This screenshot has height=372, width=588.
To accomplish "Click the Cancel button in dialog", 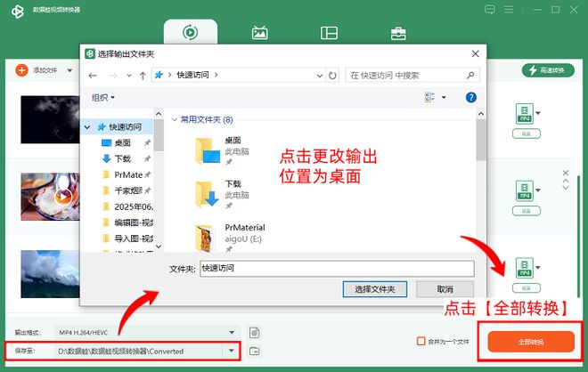I will [445, 289].
